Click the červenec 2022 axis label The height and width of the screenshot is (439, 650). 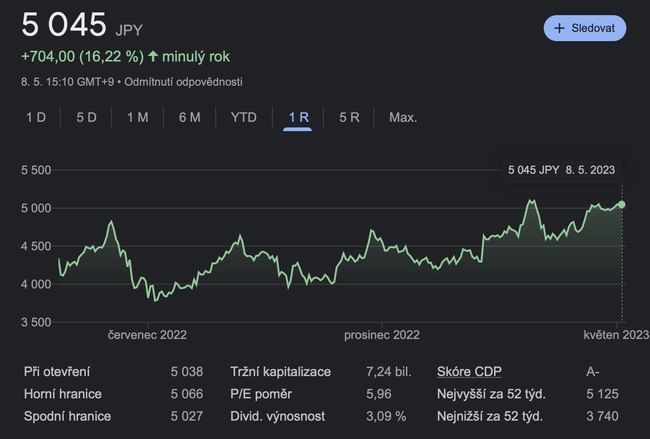click(148, 335)
